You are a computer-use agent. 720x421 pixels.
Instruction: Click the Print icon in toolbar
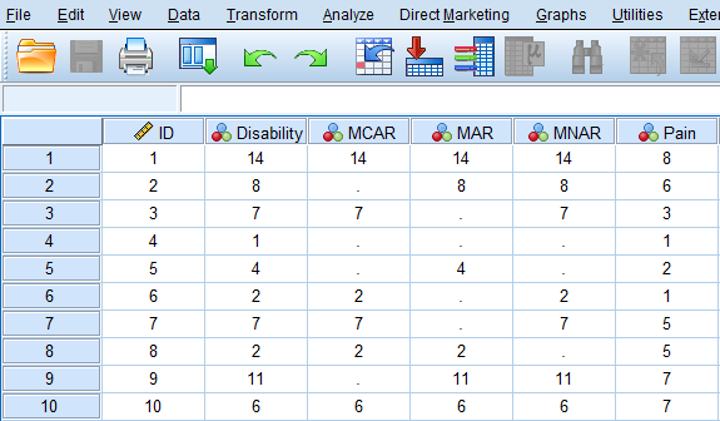[x=136, y=56]
